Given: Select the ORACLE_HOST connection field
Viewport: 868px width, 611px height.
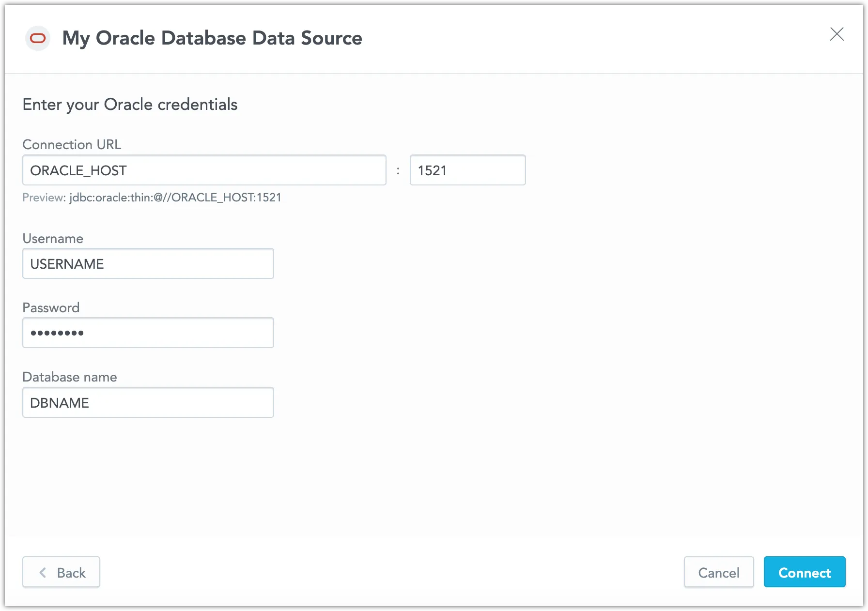Looking at the screenshot, I should click(x=203, y=170).
